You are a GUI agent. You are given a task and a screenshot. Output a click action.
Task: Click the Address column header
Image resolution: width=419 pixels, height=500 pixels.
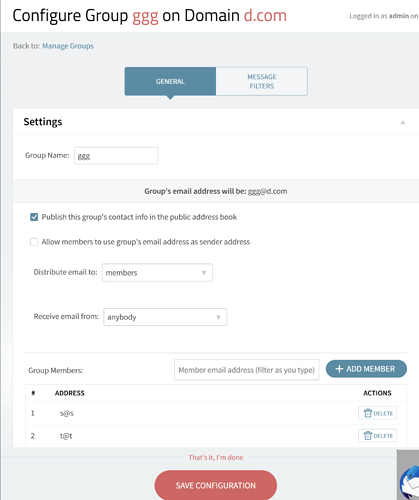coord(70,393)
